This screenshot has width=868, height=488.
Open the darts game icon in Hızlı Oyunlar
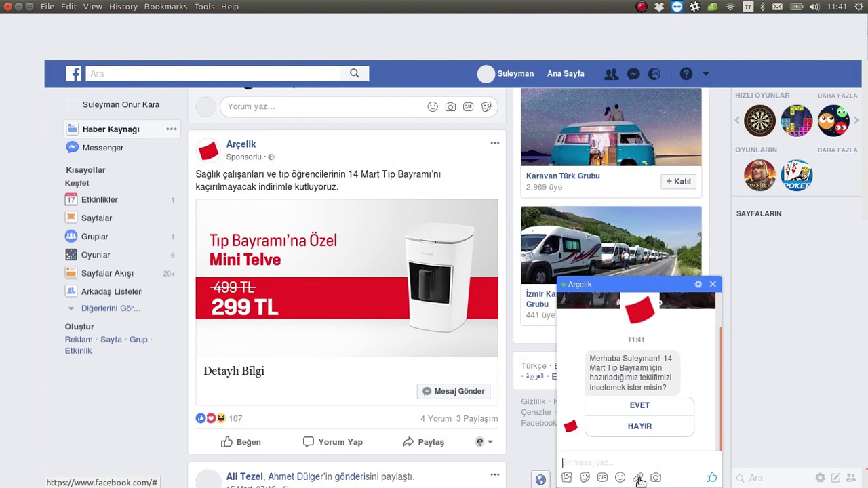click(759, 121)
